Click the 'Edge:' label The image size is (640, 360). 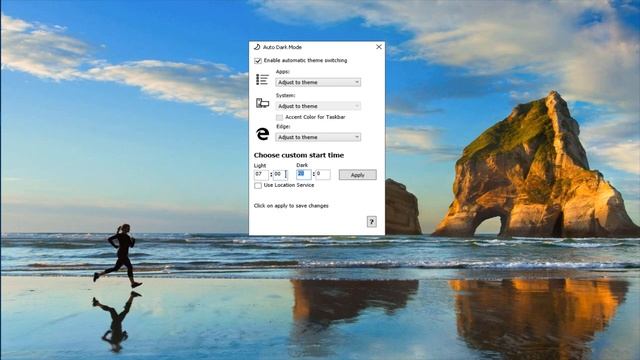283,127
